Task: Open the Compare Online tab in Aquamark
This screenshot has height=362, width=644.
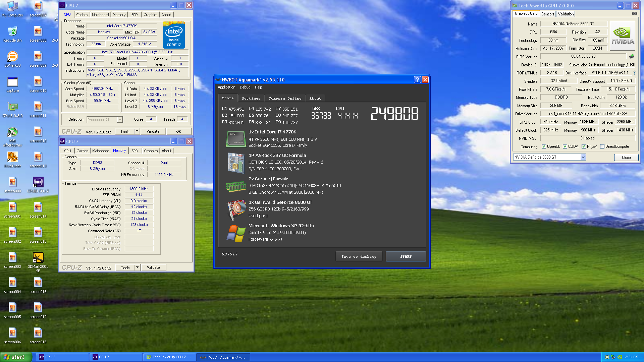Action: [x=285, y=98]
